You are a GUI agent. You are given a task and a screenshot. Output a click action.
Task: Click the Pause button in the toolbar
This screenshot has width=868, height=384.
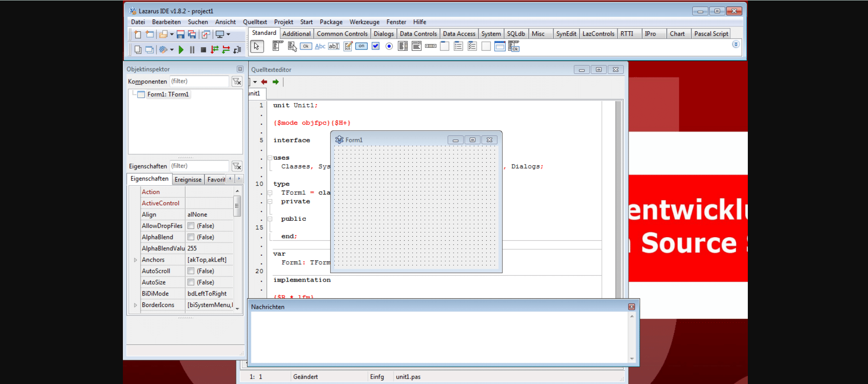tap(192, 50)
